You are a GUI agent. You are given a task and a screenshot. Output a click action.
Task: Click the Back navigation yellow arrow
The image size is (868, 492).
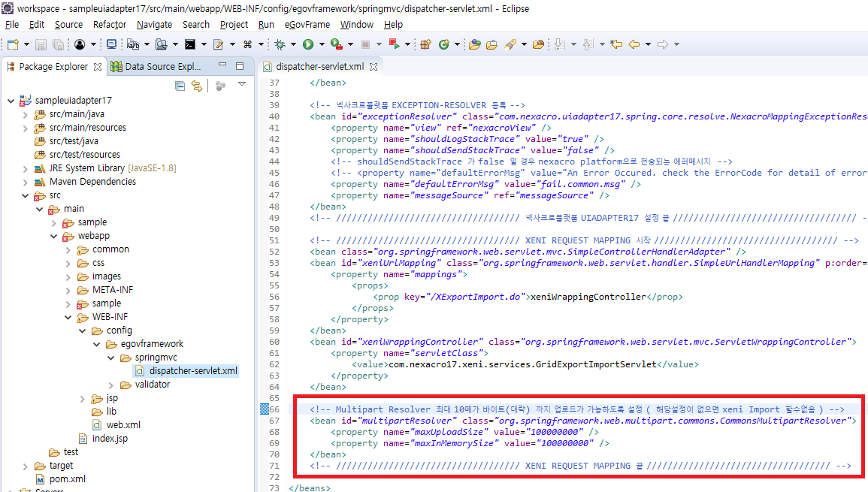tap(634, 45)
